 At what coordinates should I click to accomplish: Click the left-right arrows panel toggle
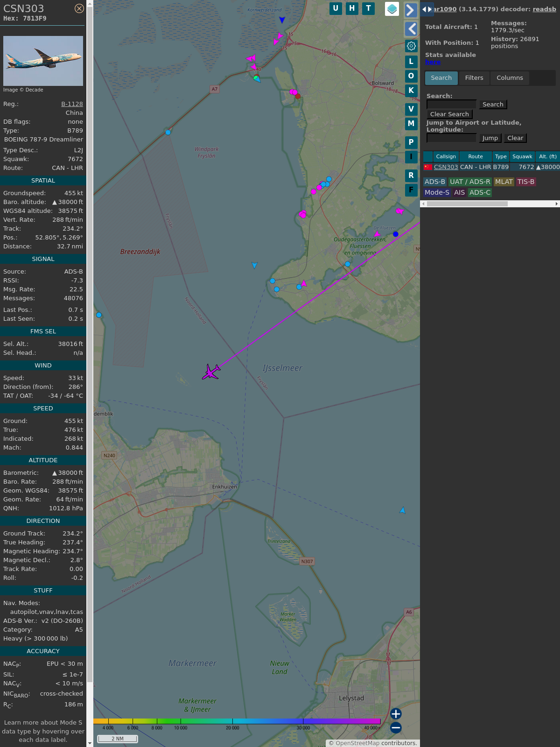click(427, 9)
